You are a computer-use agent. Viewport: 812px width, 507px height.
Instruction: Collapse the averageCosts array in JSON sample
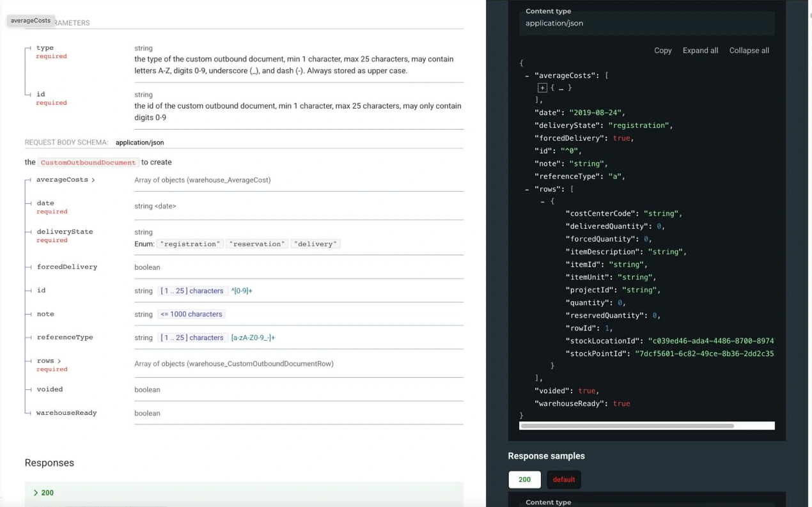527,75
